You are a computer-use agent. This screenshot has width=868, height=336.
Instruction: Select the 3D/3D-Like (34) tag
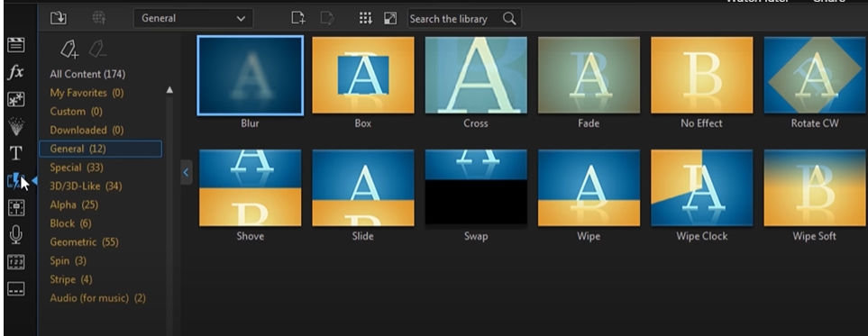[x=86, y=186]
